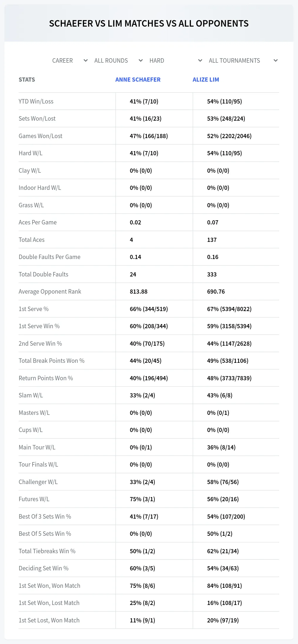Click Lim's Challenger W/L 58% (76/56)
Viewport: 298px width, 644px height.
click(x=223, y=482)
